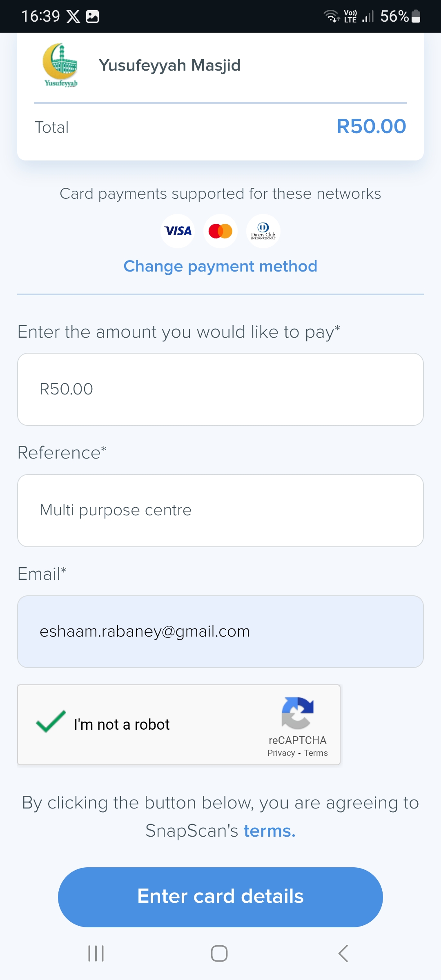The width and height of the screenshot is (441, 980).
Task: Tap the Visa card network icon
Action: (178, 231)
